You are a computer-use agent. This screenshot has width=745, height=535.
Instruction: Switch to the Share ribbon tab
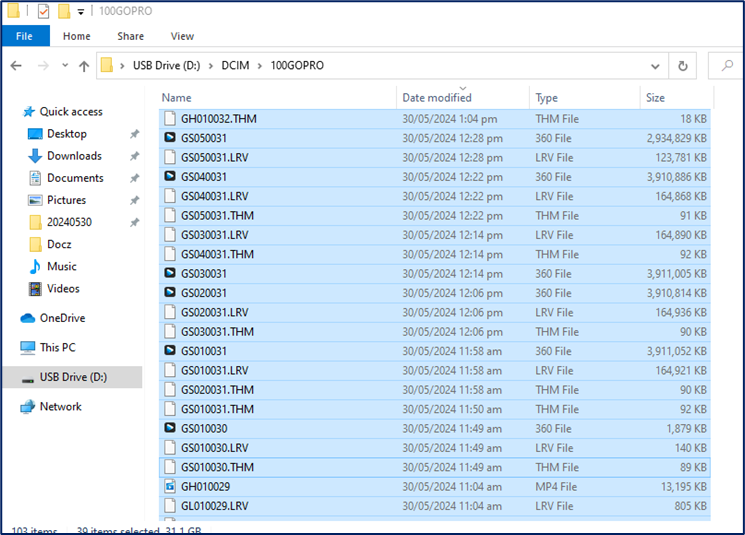(x=131, y=36)
